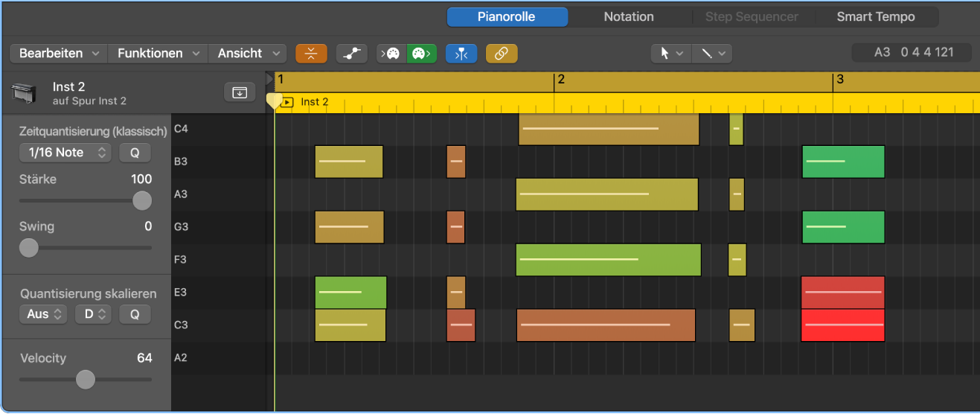Select the short F3 note before bar 3
Image resolution: width=980 pixels, height=414 pixels.
[737, 260]
